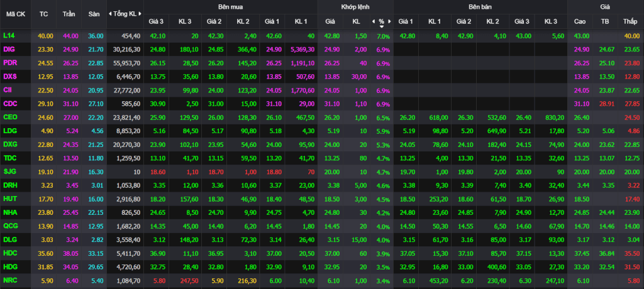Open the CEO stock ticker
Screen dimensions: 644x289
point(9,117)
